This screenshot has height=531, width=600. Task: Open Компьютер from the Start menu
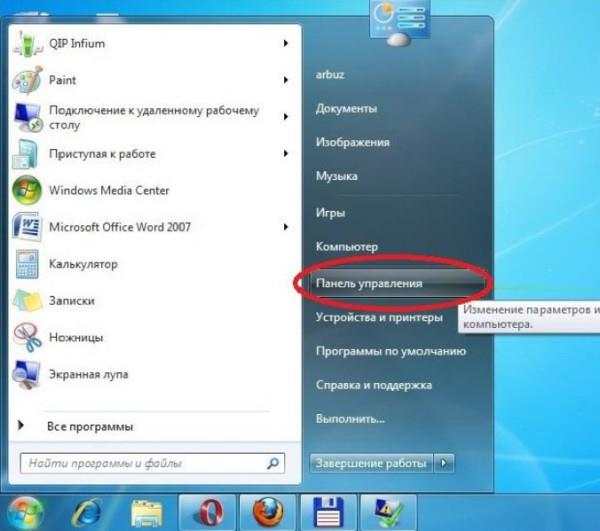click(347, 247)
